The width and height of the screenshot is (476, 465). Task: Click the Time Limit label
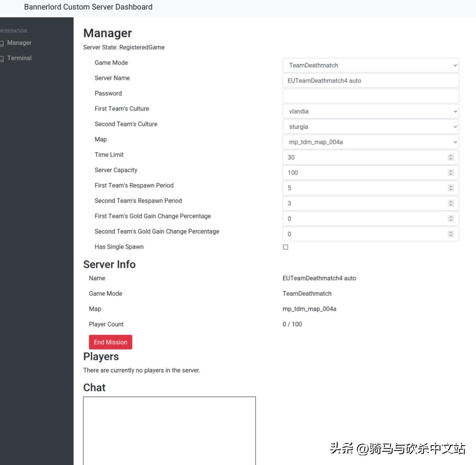109,155
